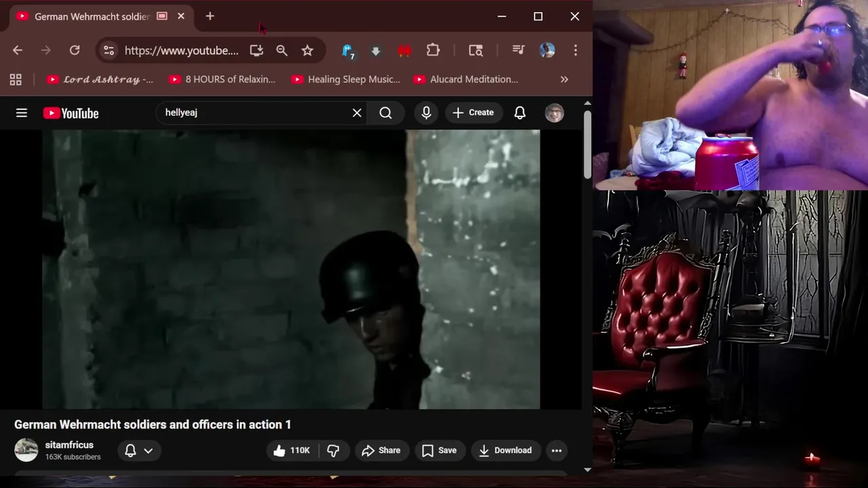The width and height of the screenshot is (868, 488).
Task: Open the Alucard Meditation bookmark
Action: tap(466, 79)
